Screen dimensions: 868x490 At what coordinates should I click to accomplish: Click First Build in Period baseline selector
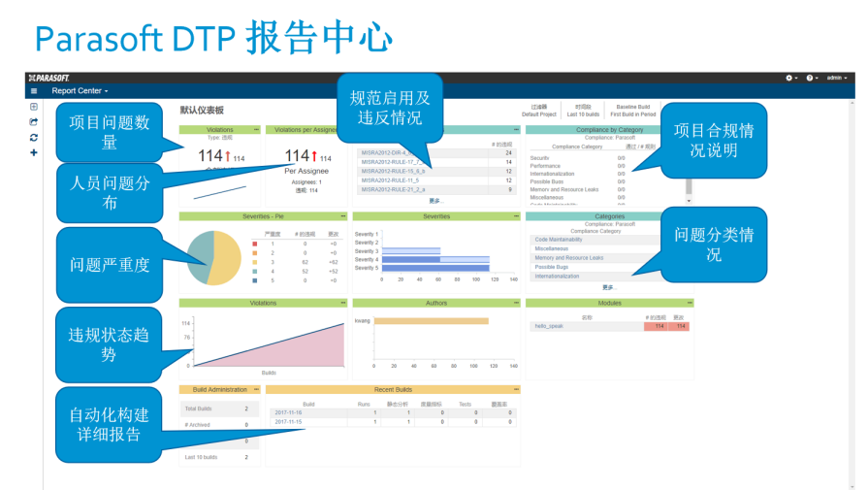632,111
